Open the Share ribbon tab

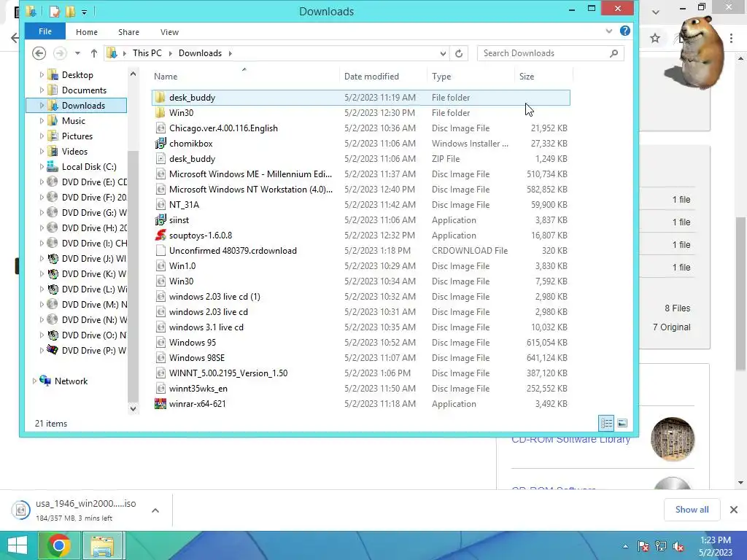[128, 32]
